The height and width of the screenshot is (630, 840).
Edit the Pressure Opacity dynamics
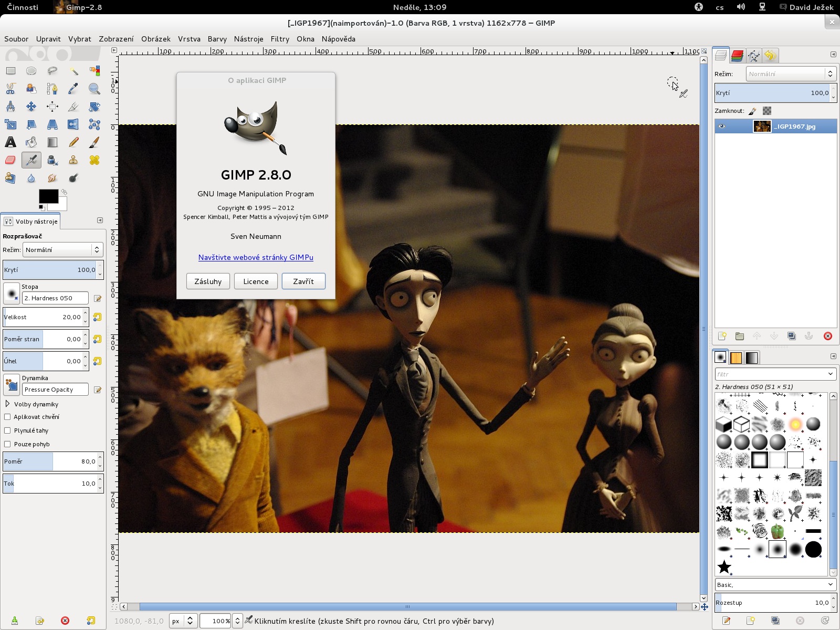pos(97,390)
